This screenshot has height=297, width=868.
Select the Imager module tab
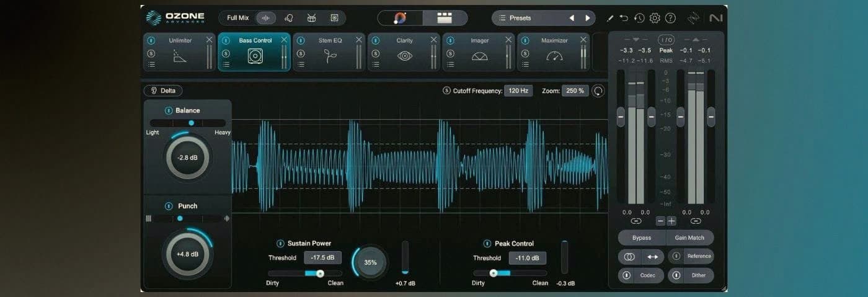point(479,52)
